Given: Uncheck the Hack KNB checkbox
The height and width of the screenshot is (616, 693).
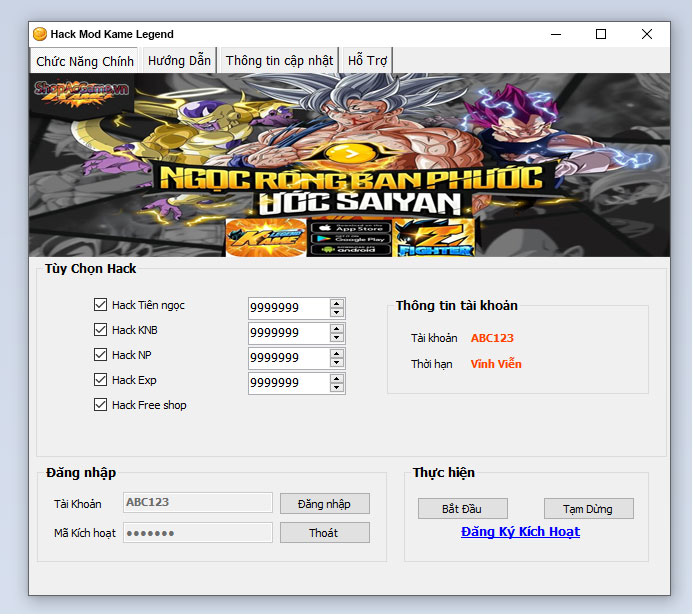Looking at the screenshot, I should click(x=100, y=330).
